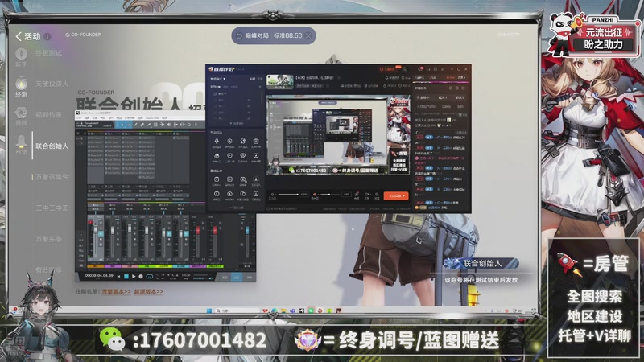Image resolution: width=644 pixels, height=362 pixels.
Task: Select the 联合创始人 activity tab
Action: [x=52, y=146]
